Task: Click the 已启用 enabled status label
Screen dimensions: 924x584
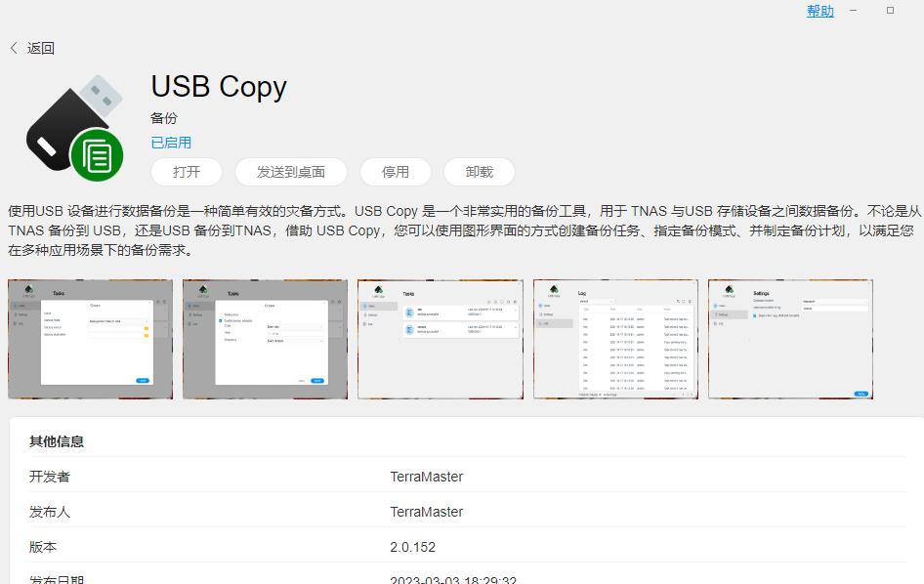Action: click(x=170, y=142)
